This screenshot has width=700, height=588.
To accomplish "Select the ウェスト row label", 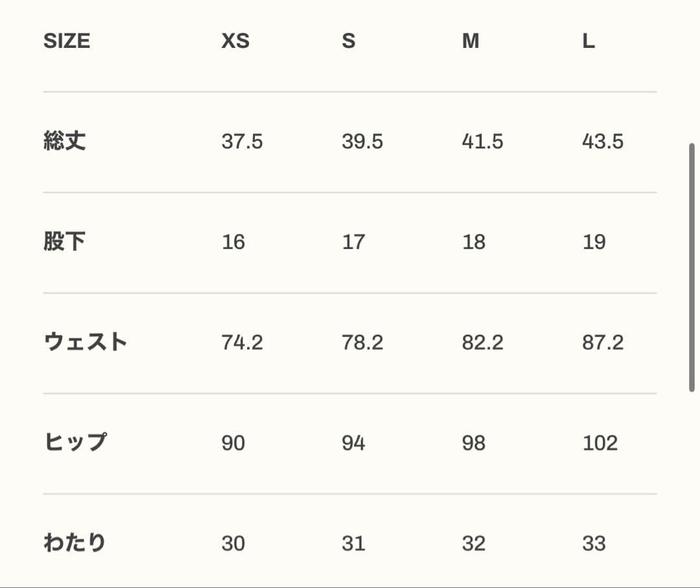I will [x=86, y=342].
